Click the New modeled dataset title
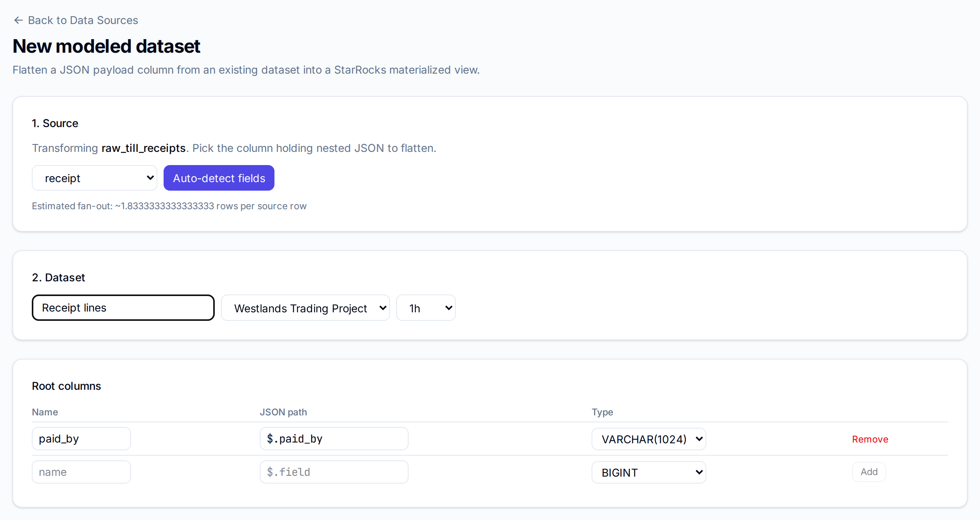The height and width of the screenshot is (520, 980). click(107, 46)
